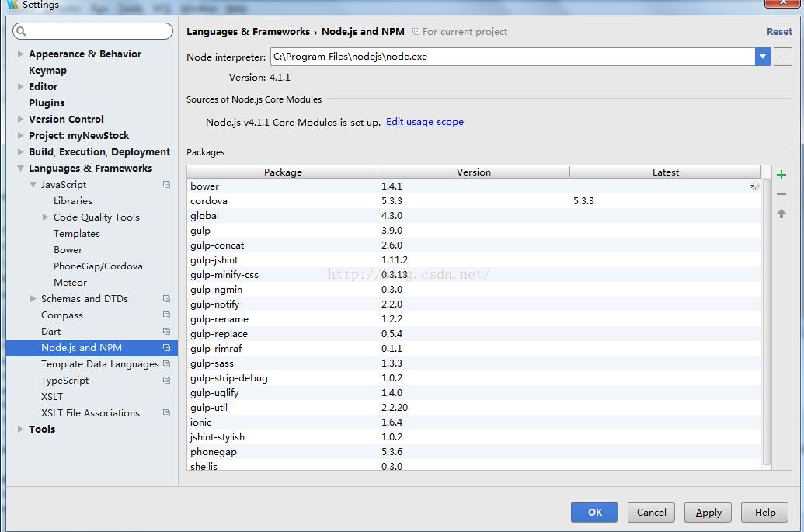The image size is (804, 532).
Task: Sort by the Version column header
Action: click(x=474, y=172)
